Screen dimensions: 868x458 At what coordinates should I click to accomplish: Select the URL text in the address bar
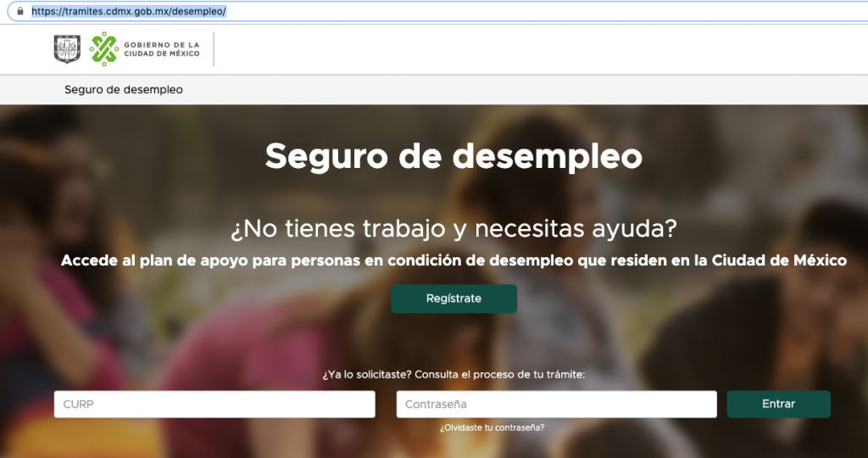tap(129, 11)
